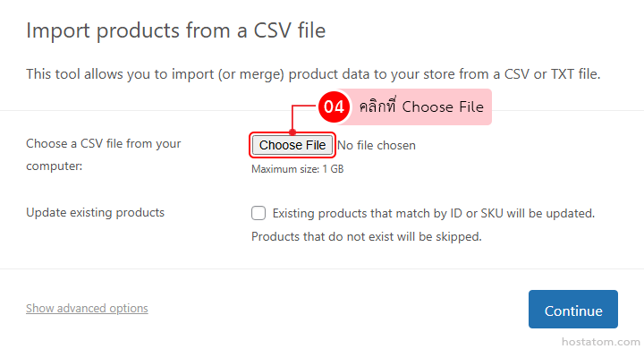Click the word 'TXT' in the description
Image resolution: width=644 pixels, height=349 pixels.
(x=563, y=74)
